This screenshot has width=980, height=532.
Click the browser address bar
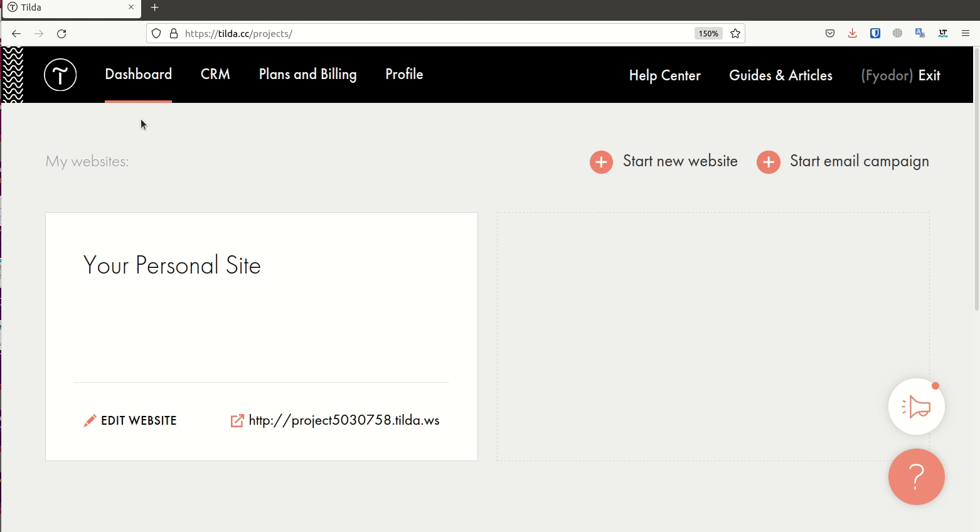pos(433,33)
